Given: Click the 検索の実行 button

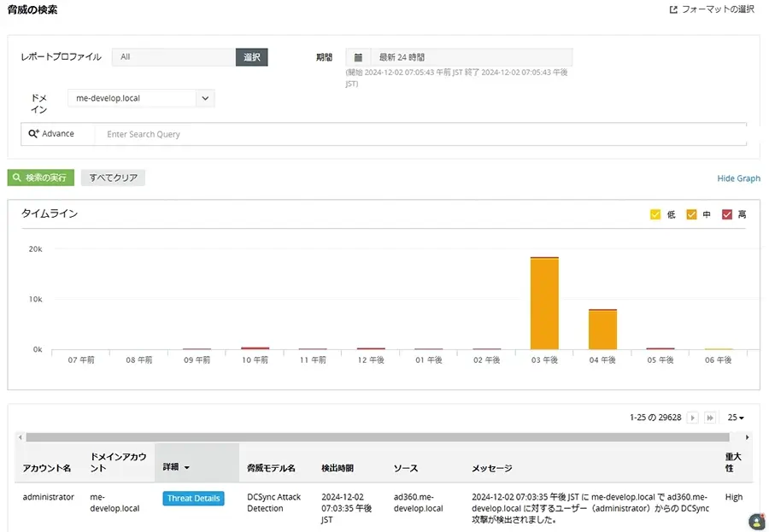Looking at the screenshot, I should click(x=41, y=178).
